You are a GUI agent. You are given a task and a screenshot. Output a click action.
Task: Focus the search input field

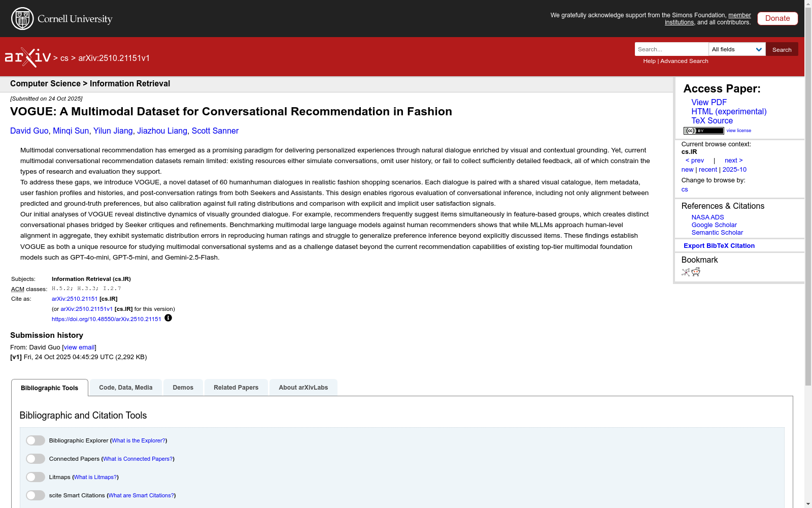click(671, 49)
